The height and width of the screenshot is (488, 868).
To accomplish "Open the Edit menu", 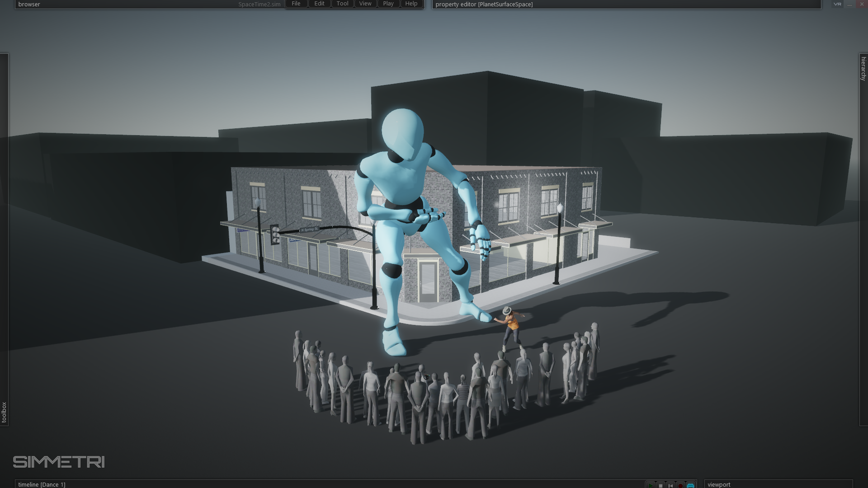I will 319,4.
